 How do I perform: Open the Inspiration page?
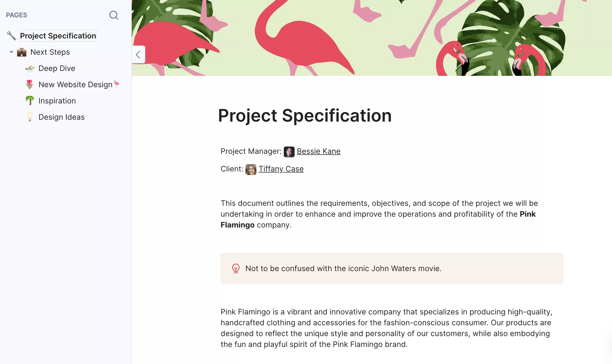click(57, 101)
